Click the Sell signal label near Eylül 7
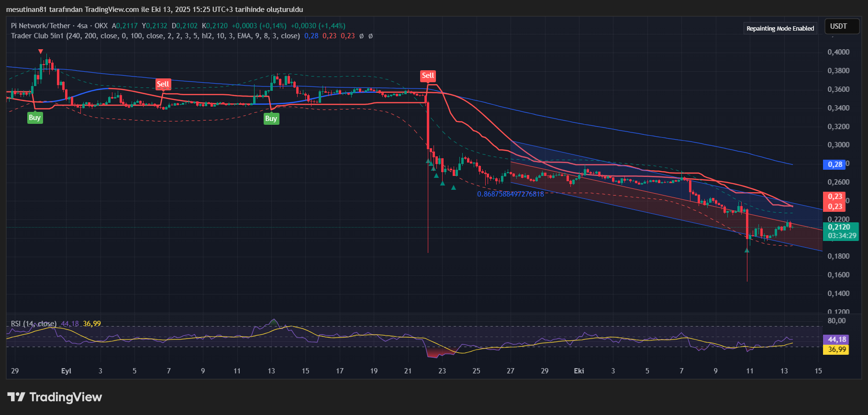Screen dimensions: 868x415 pyautogui.click(x=163, y=84)
